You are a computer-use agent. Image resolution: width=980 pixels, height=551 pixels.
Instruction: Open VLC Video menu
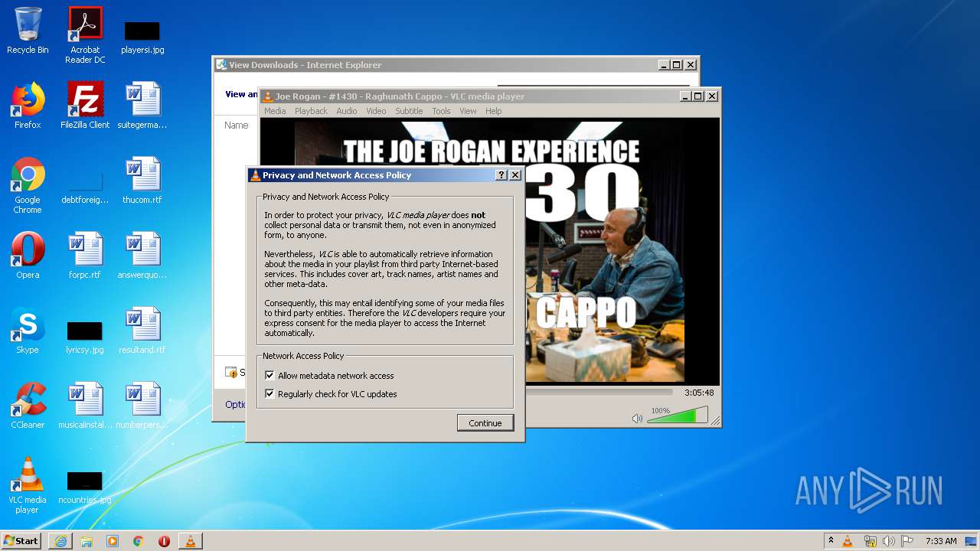[x=376, y=111]
